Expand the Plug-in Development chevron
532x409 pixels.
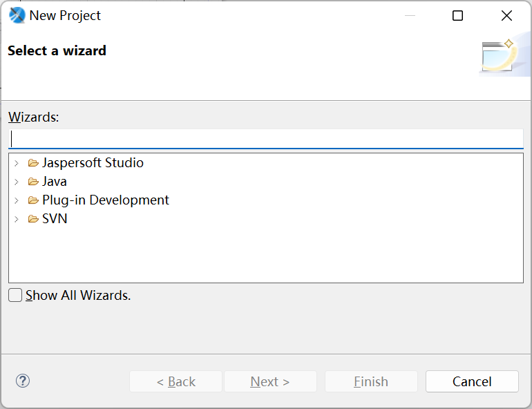17,200
